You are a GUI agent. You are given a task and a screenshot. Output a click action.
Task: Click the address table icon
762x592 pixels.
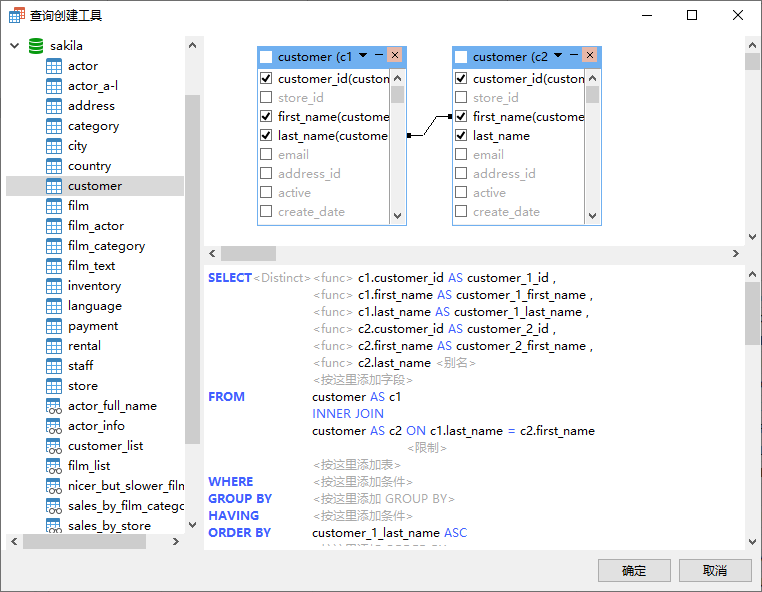pyautogui.click(x=54, y=106)
